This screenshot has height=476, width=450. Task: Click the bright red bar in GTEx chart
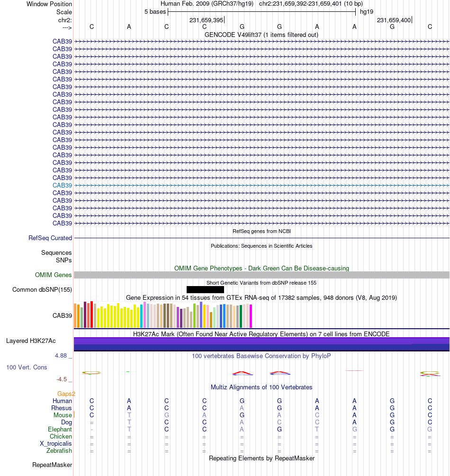92,314
